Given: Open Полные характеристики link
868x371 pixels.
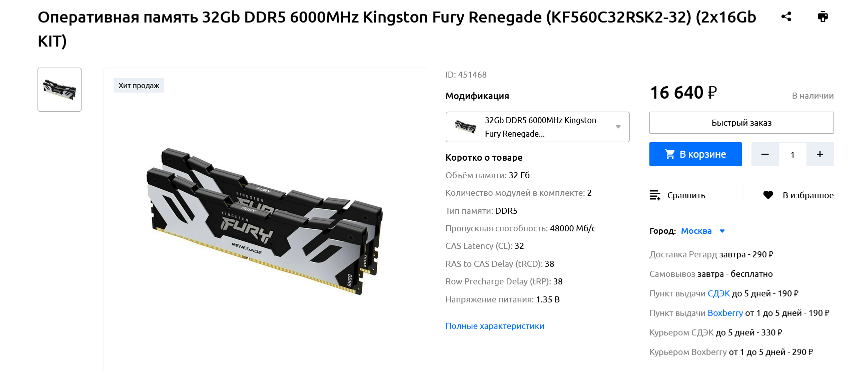Looking at the screenshot, I should tap(495, 326).
